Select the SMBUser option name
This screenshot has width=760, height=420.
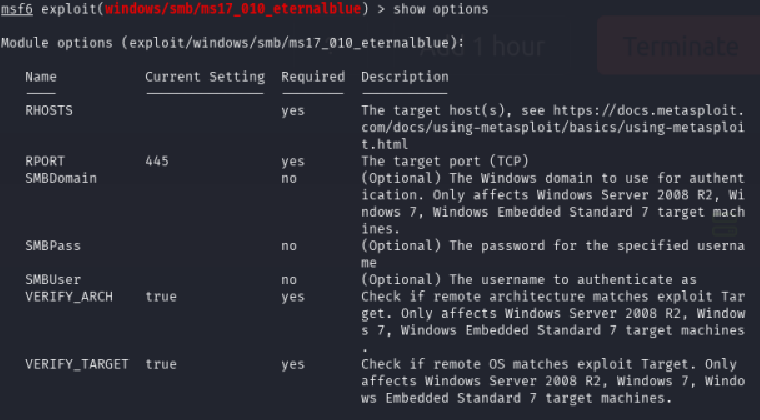[53, 278]
